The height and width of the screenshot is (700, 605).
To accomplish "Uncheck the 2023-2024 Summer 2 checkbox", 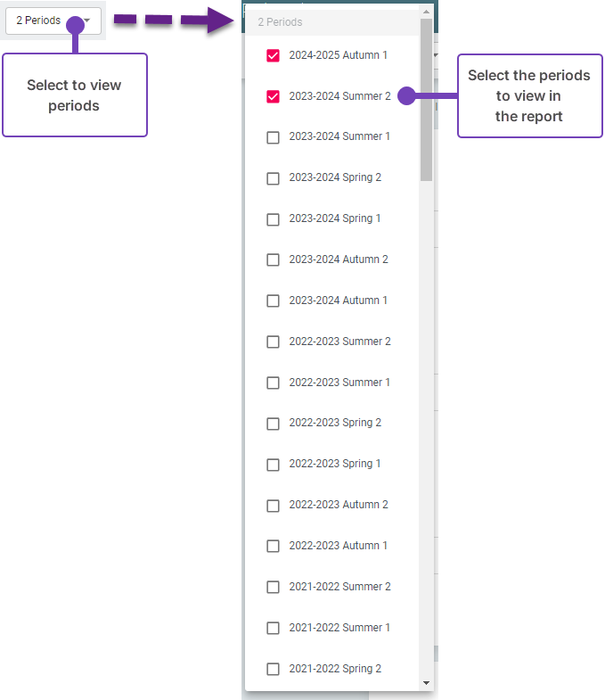I will click(274, 96).
